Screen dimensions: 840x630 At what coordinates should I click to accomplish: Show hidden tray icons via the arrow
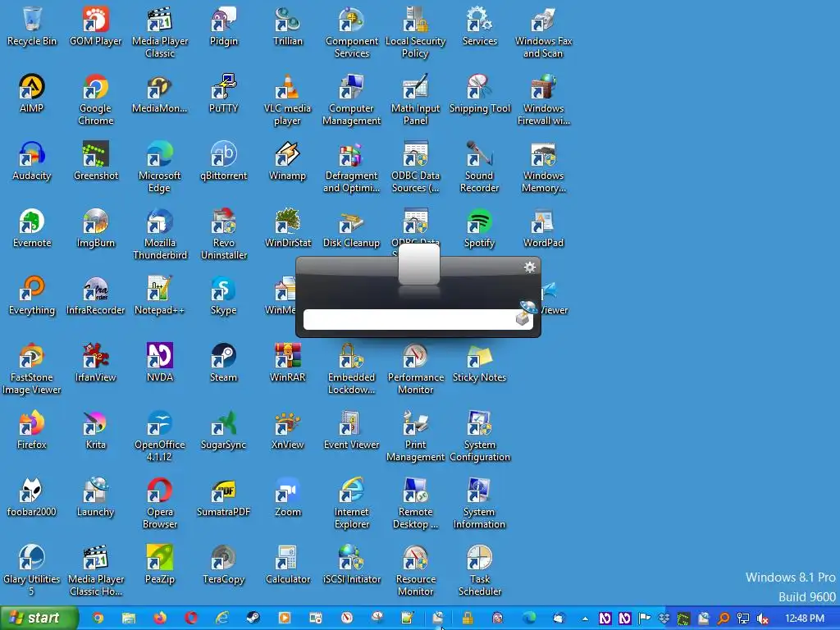585,619
